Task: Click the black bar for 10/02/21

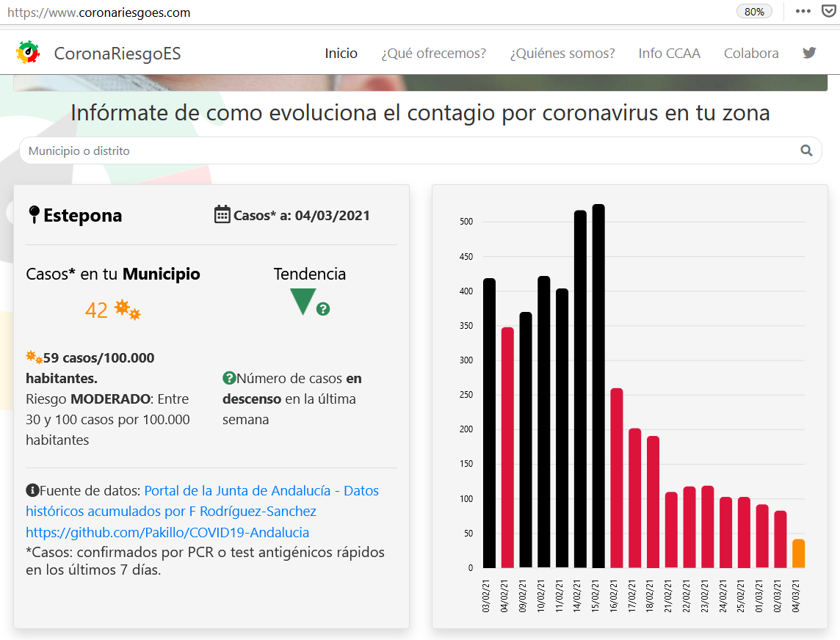Action: [x=544, y=421]
